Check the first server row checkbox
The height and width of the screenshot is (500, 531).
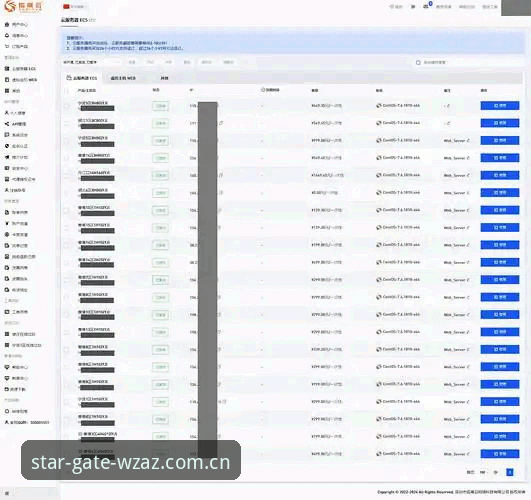coord(67,106)
